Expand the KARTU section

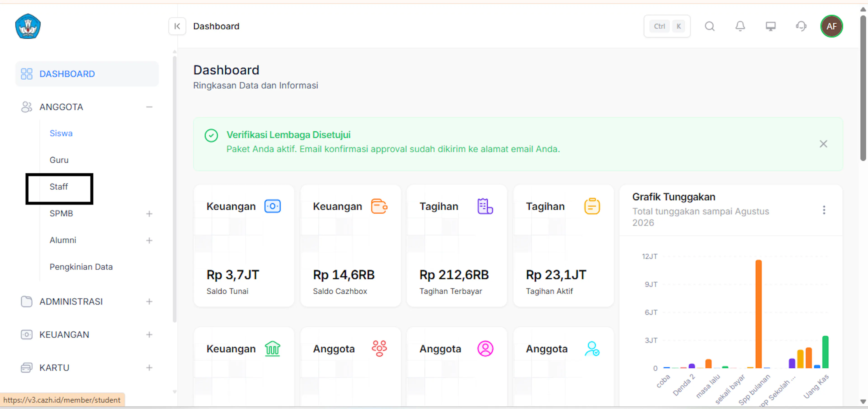[149, 368]
